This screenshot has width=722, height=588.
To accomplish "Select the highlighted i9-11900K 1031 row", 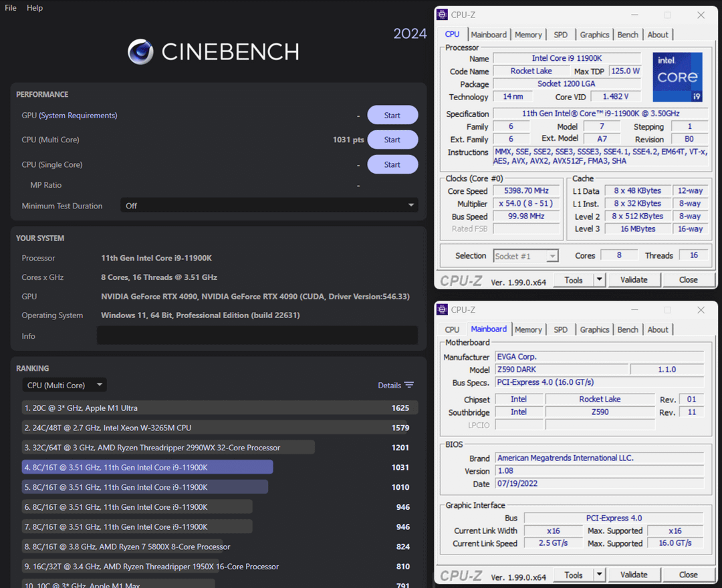I will coord(220,468).
